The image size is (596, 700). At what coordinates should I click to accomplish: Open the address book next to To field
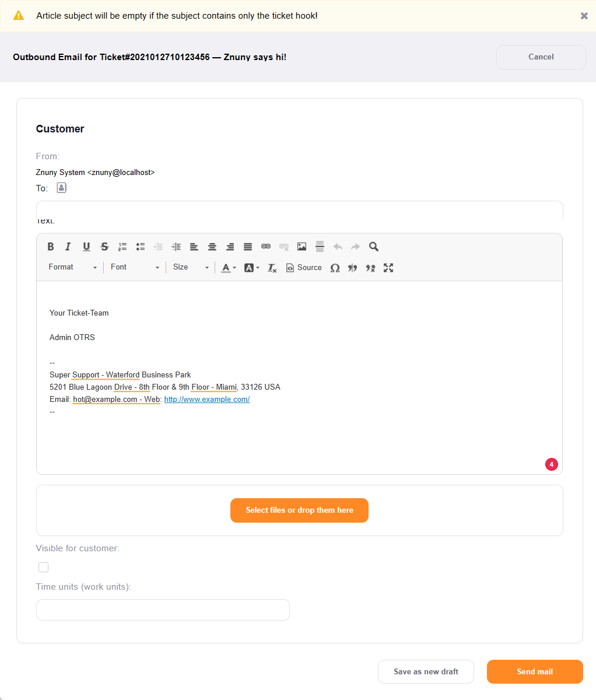61,188
